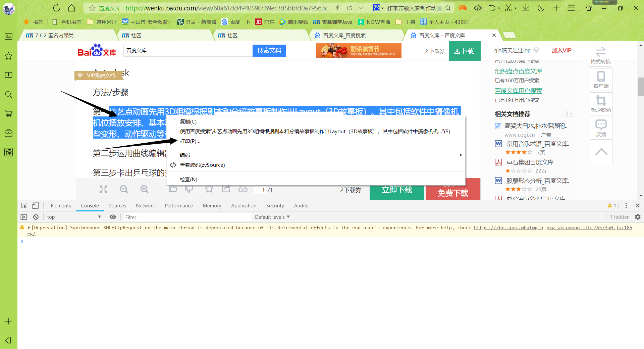Open the 反馈 feedback icon
This screenshot has height=349, width=644.
601,128
